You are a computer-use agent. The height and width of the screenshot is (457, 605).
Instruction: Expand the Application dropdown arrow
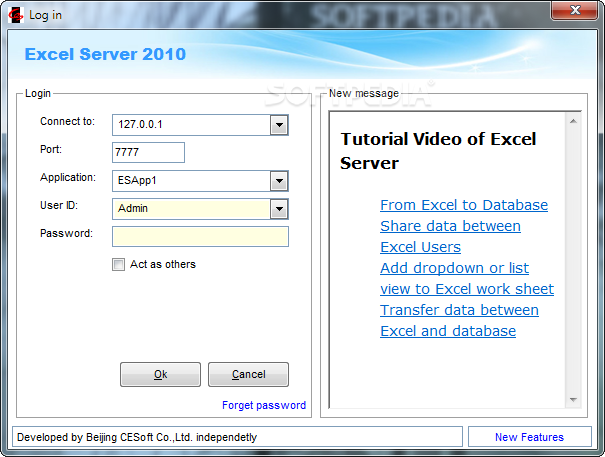(x=279, y=181)
